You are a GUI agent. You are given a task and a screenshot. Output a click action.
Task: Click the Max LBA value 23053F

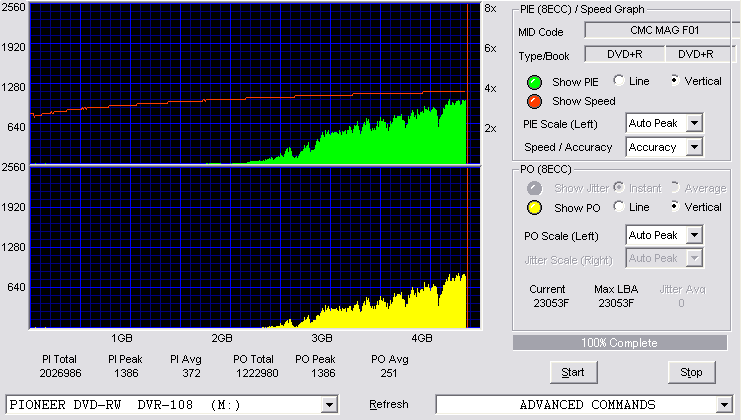pyautogui.click(x=616, y=303)
